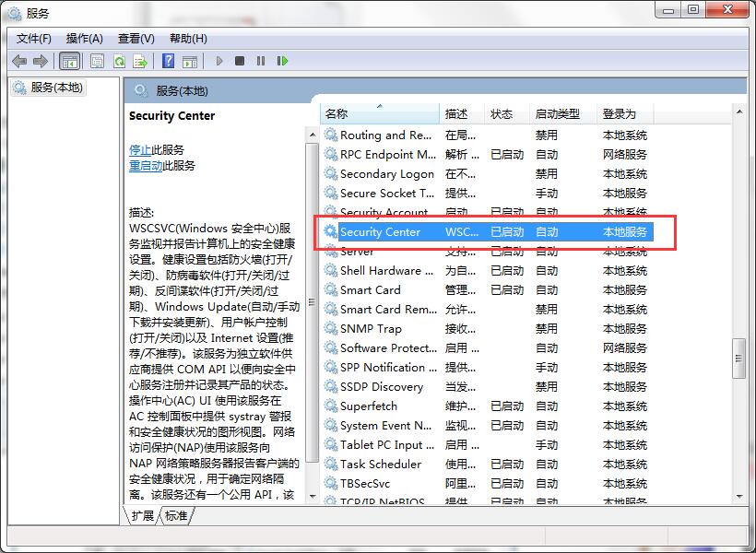756x553 pixels.
Task: Pause the service using the pause icon
Action: coord(261,61)
